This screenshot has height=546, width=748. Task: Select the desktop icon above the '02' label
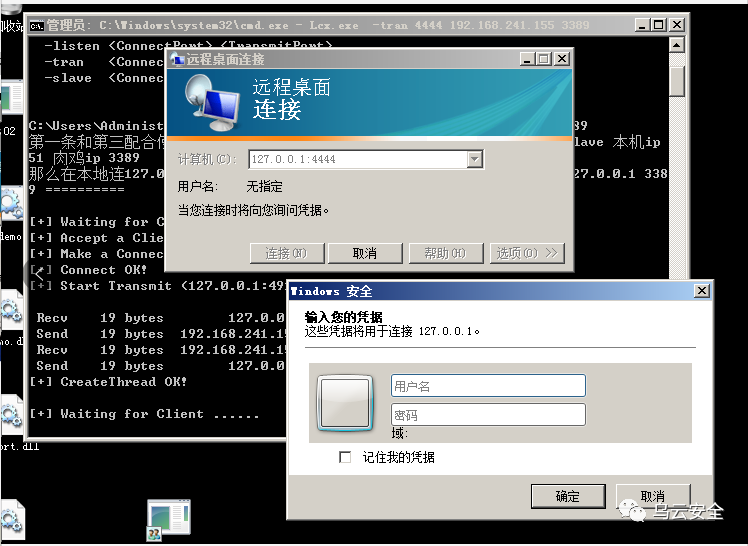[x=10, y=98]
